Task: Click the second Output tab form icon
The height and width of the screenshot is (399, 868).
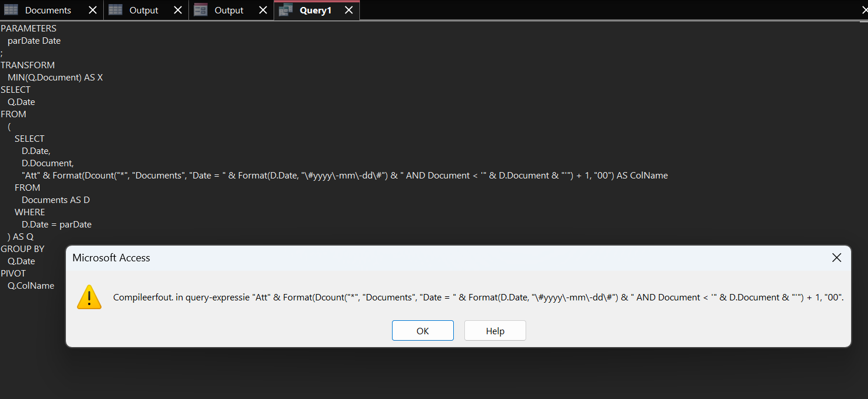Action: point(201,10)
